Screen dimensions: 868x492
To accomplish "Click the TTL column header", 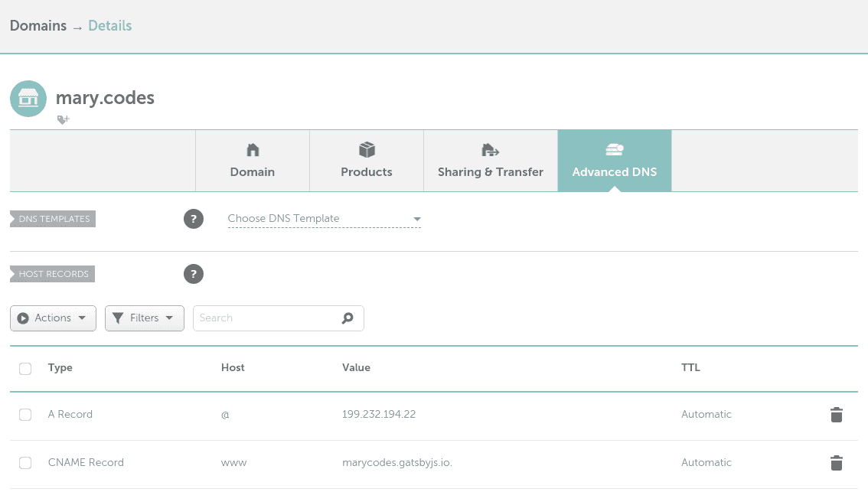I will [x=691, y=367].
